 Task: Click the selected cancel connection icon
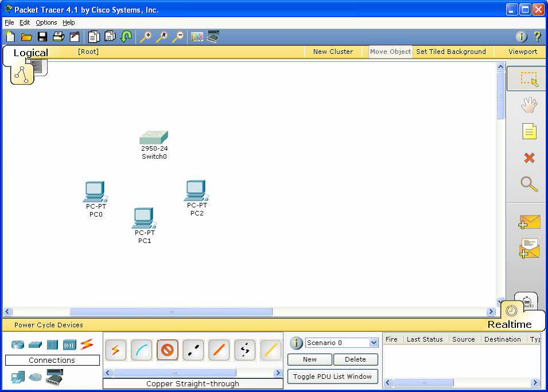click(x=167, y=350)
